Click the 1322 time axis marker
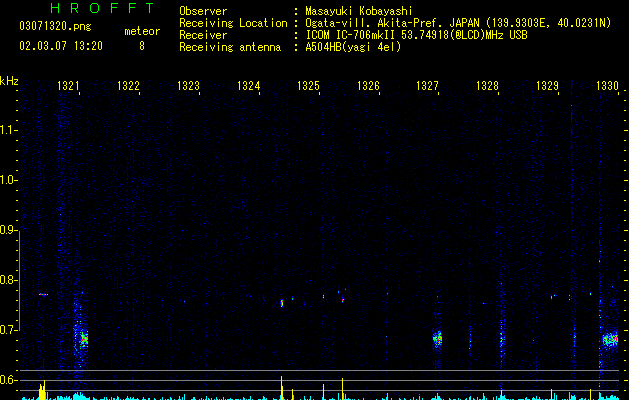This screenshot has width=629, height=400. pyautogui.click(x=128, y=86)
